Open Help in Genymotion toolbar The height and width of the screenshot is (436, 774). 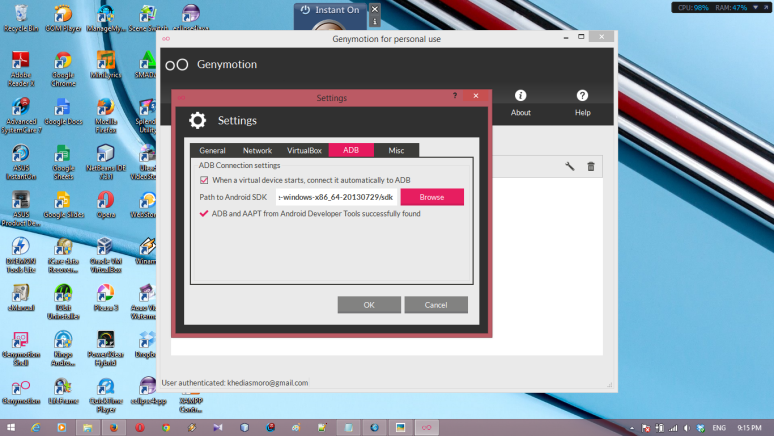[x=582, y=103]
